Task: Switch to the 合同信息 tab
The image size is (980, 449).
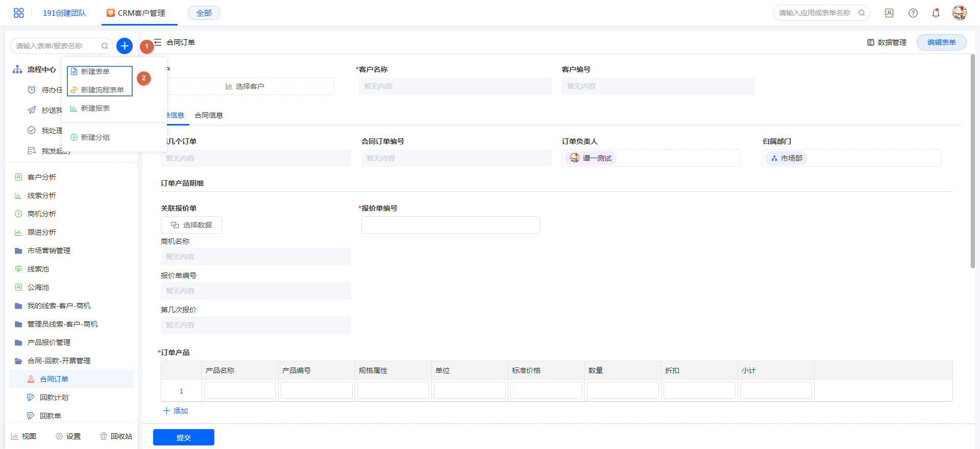Action: click(209, 115)
